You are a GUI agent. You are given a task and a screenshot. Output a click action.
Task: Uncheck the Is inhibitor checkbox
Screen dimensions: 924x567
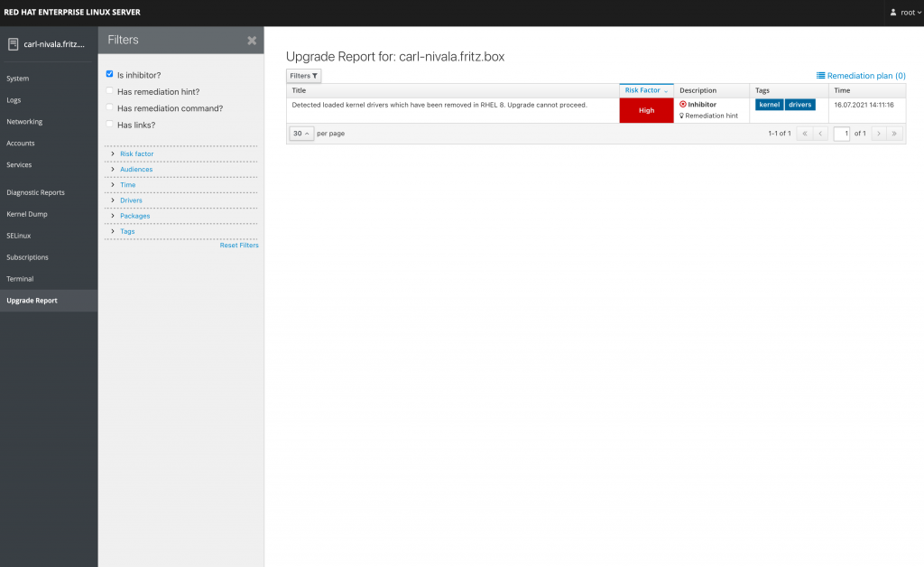pyautogui.click(x=110, y=74)
